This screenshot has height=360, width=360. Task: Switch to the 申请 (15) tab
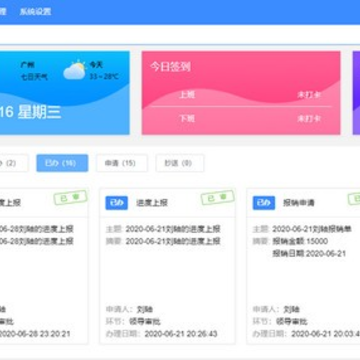click(x=122, y=163)
